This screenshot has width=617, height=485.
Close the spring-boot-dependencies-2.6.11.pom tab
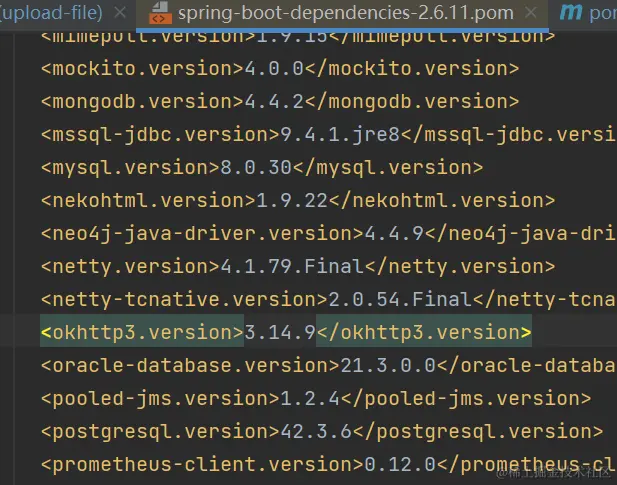531,13
